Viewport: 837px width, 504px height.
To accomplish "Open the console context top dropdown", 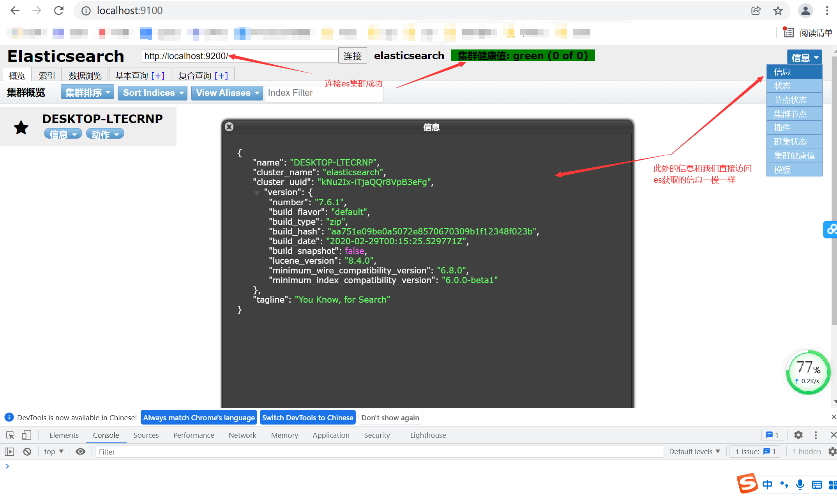I will (x=54, y=451).
